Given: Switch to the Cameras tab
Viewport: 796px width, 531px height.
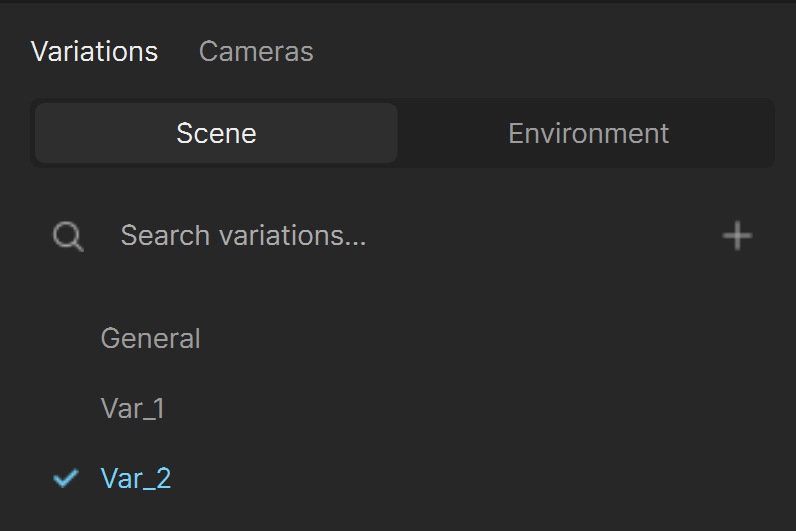Looking at the screenshot, I should (256, 51).
